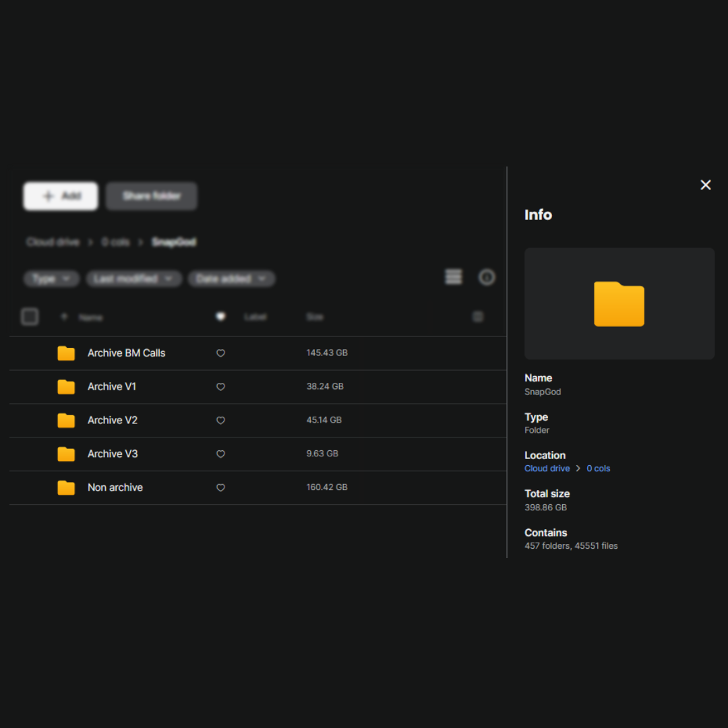Open the Archive BM Calls folder icon

(66, 353)
